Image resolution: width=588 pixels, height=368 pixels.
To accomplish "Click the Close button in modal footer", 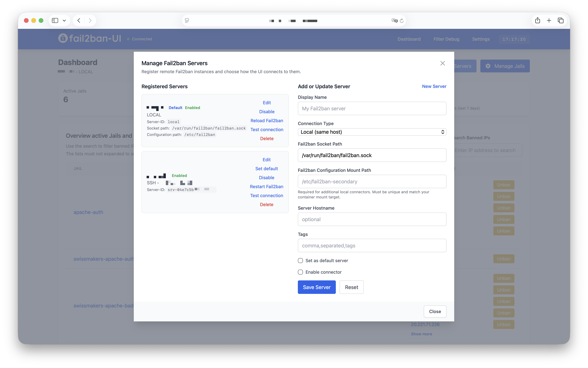I will (x=435, y=311).
